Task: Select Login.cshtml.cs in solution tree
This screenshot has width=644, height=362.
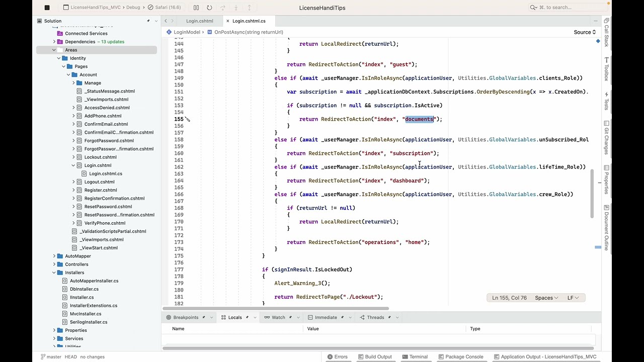Action: (106, 173)
